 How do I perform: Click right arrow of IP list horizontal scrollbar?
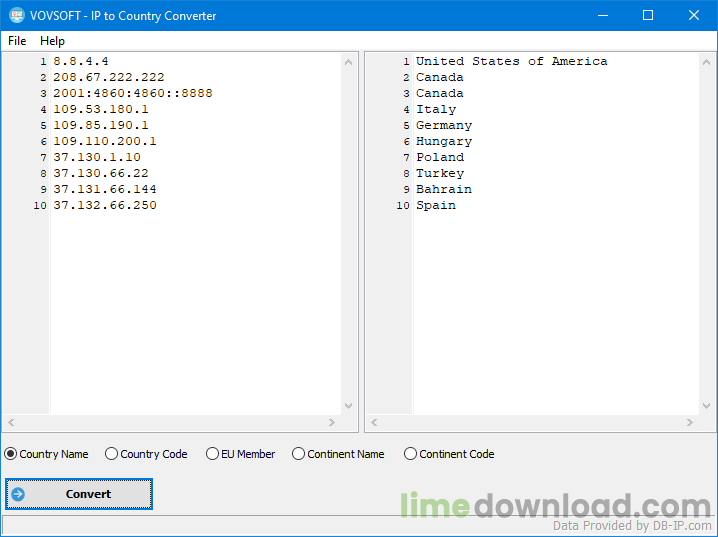[x=332, y=423]
